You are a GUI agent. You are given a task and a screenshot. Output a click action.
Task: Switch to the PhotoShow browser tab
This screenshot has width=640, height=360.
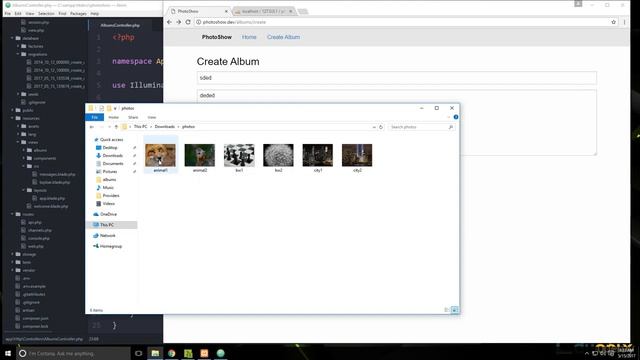[x=199, y=11]
